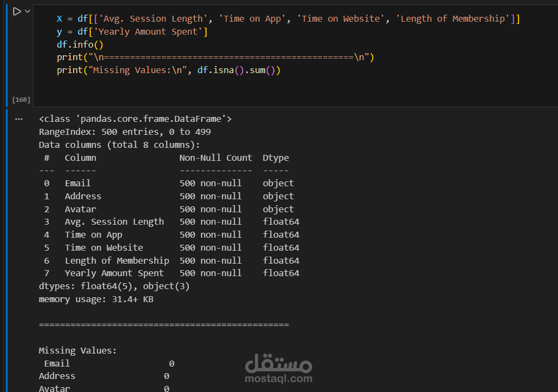Click the code line defining X

(x=287, y=19)
